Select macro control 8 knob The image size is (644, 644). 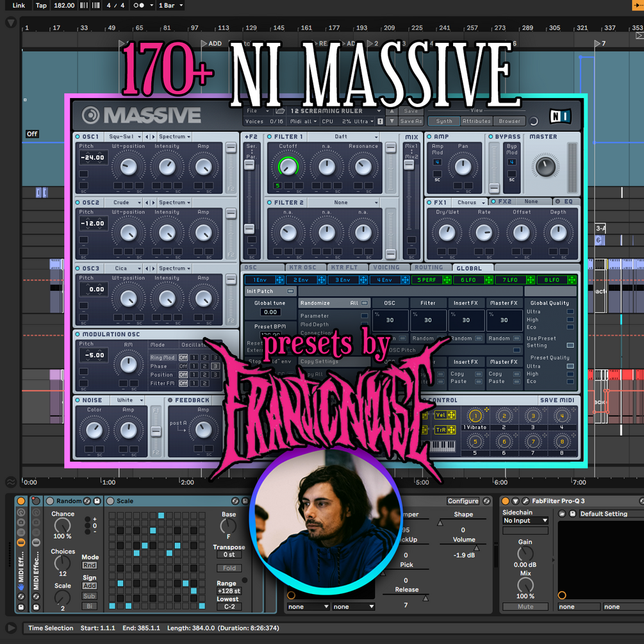click(562, 442)
